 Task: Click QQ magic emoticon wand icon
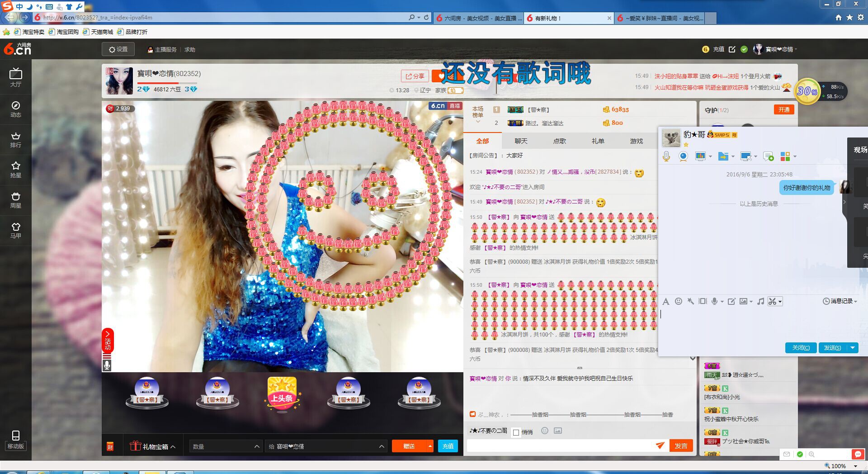[x=690, y=301]
